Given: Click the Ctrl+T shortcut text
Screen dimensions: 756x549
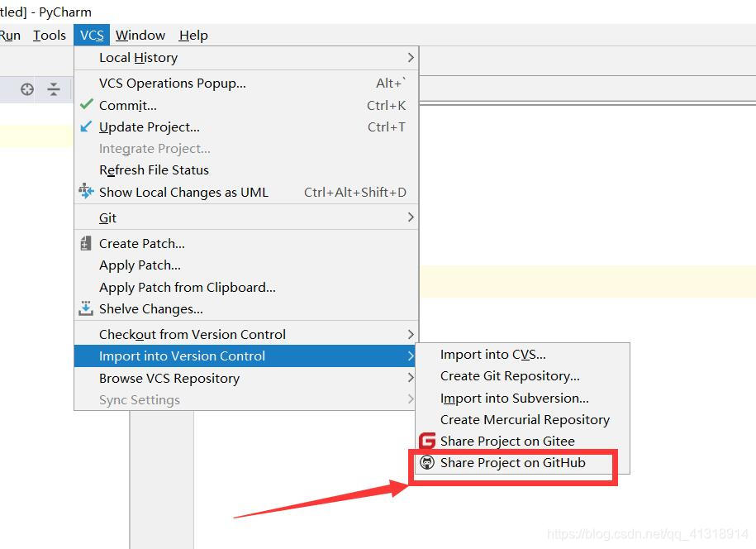Looking at the screenshot, I should point(386,127).
